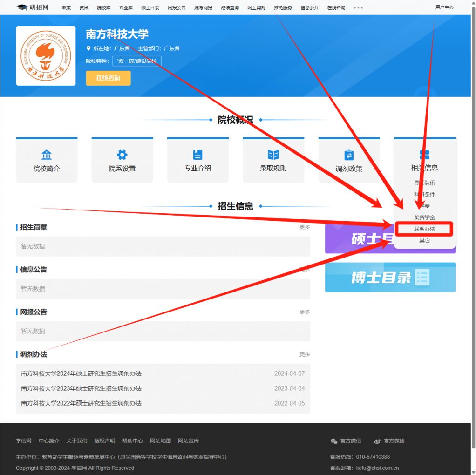Open 帮助中心 in the footer
This screenshot has height=475, width=476.
[133, 441]
